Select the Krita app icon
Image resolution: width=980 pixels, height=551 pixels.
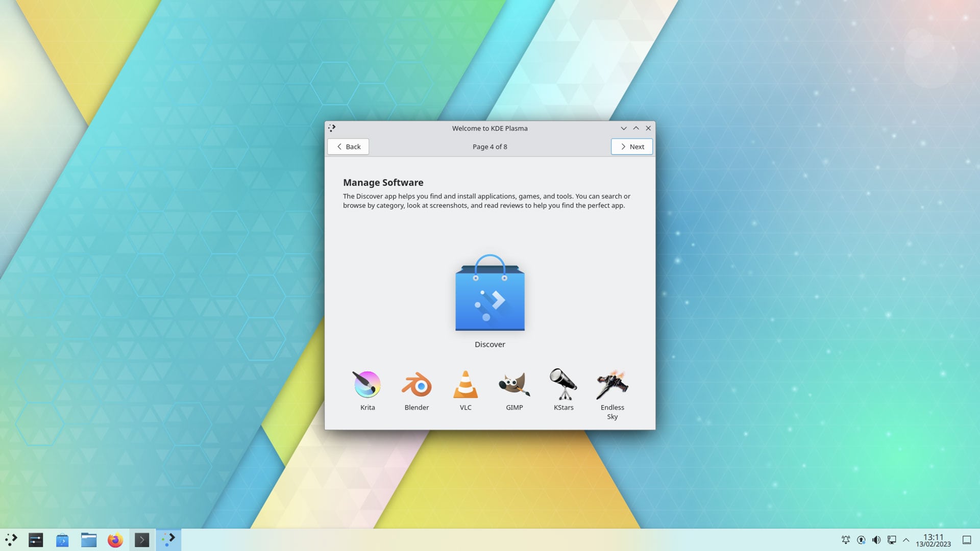367,384
